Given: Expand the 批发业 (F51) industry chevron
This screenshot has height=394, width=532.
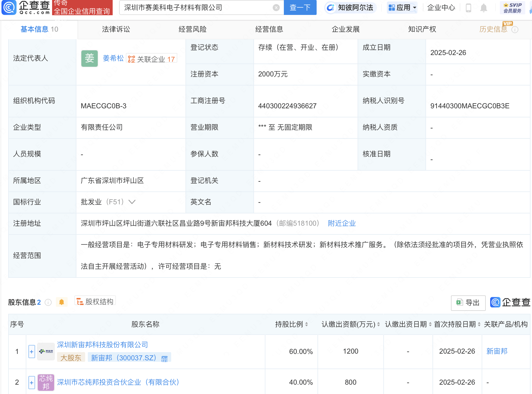Looking at the screenshot, I should pyautogui.click(x=132, y=202).
